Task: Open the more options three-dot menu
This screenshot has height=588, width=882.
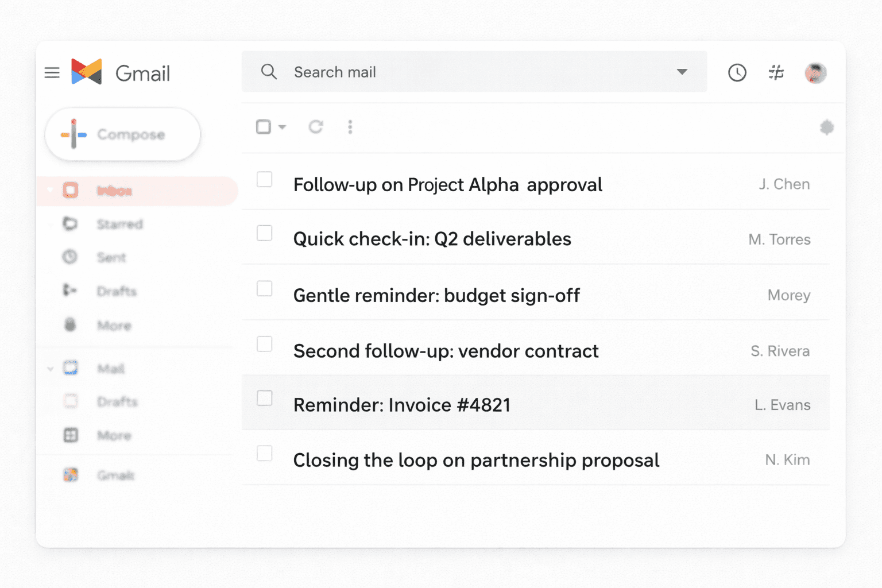Action: click(350, 127)
